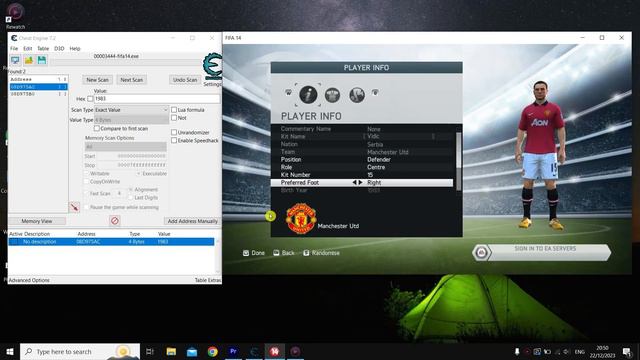Image resolution: width=640 pixels, height=360 pixels.
Task: Open Premiere Pro from taskbar
Action: (x=233, y=351)
